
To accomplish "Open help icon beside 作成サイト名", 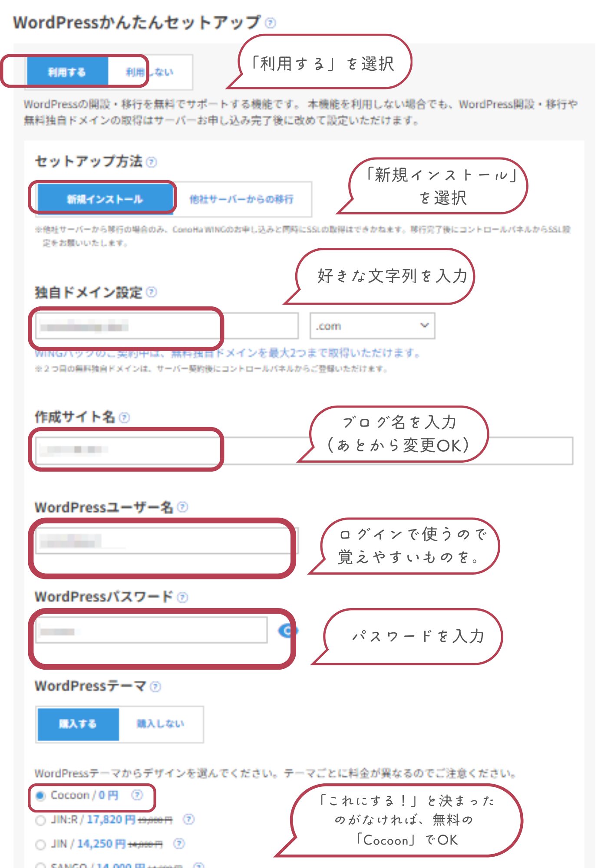I will (x=124, y=418).
